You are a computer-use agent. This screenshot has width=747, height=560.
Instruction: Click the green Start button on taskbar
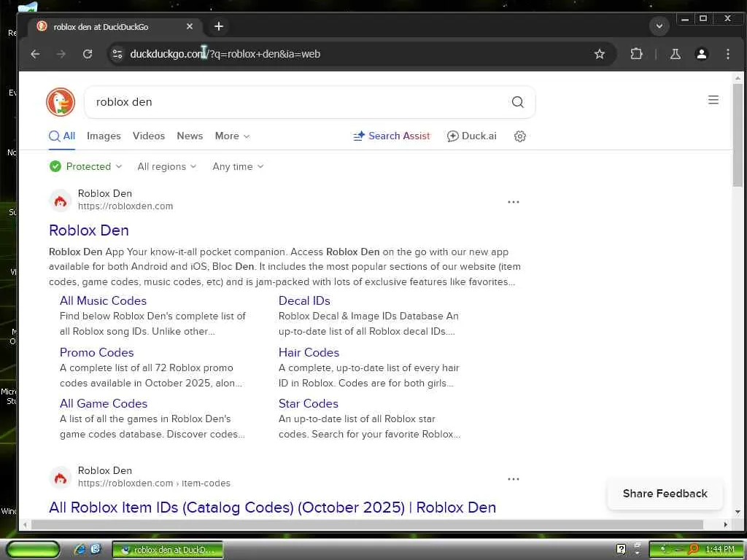(x=34, y=550)
